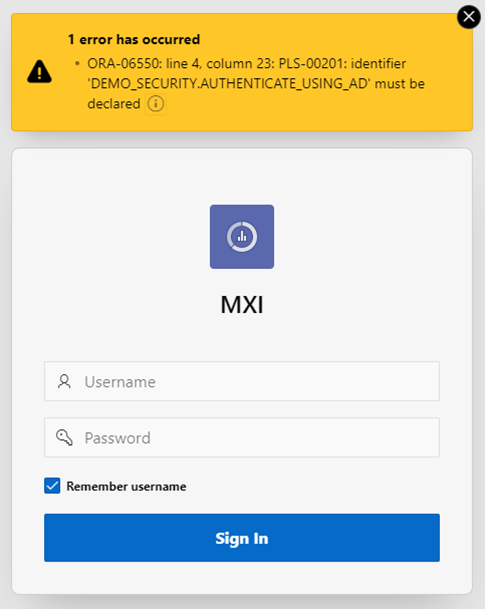Click the 'must be declared' text
Viewport: 485px width, 609px height.
tap(256, 94)
